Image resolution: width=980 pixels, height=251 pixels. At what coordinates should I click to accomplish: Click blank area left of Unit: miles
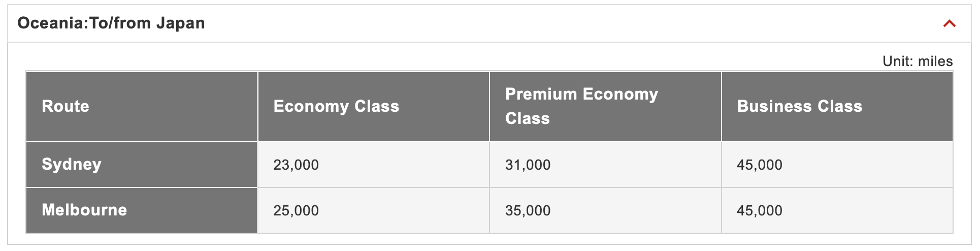coord(457,60)
